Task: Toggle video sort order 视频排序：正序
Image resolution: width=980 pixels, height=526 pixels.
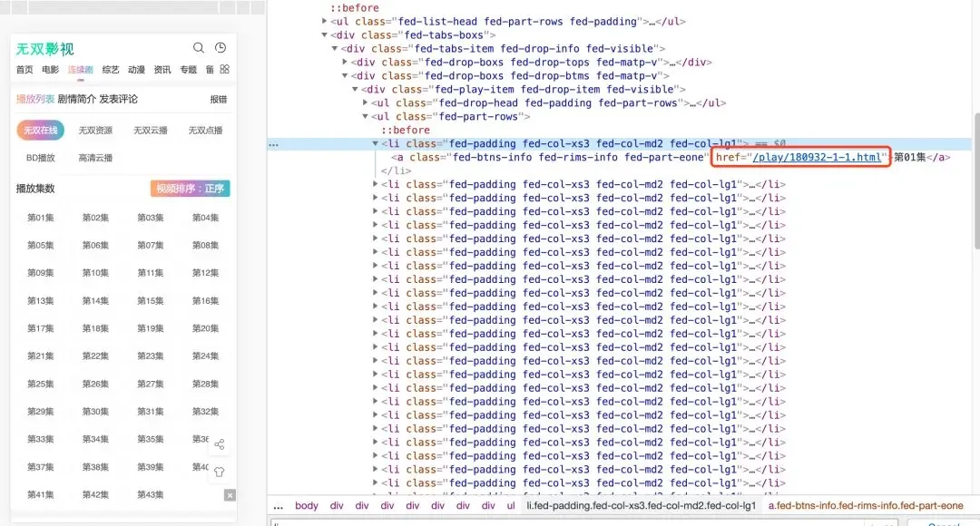Action: (191, 189)
